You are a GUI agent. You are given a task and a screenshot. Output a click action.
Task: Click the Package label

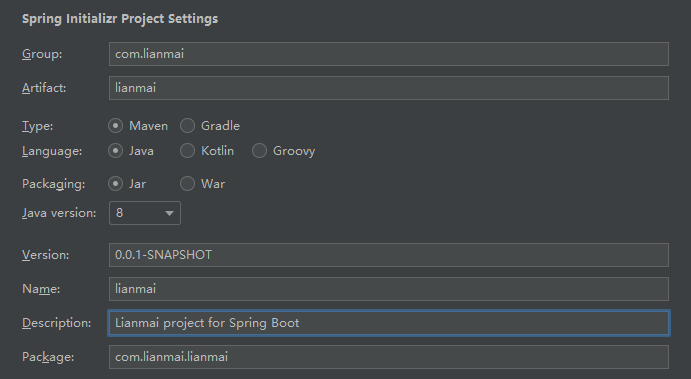[48, 357]
